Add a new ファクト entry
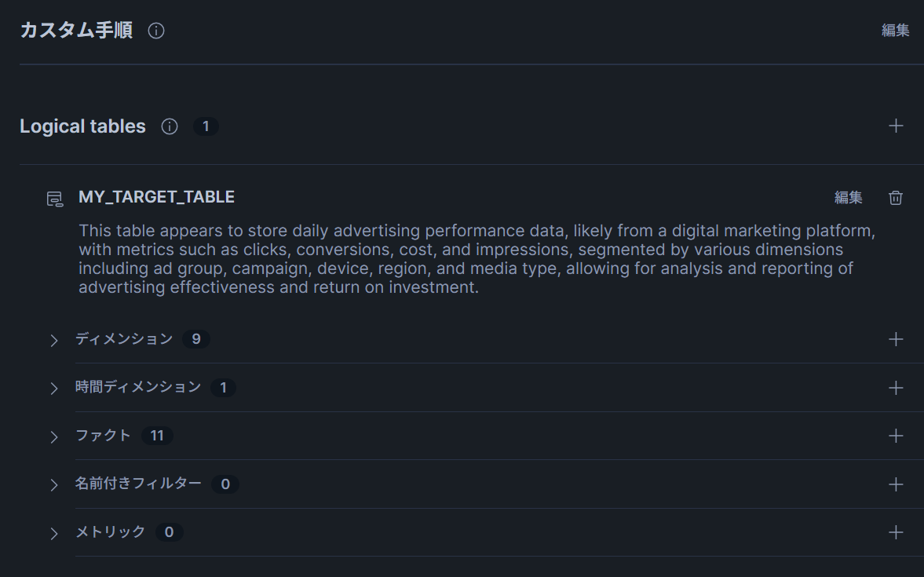Image resolution: width=924 pixels, height=577 pixels. tap(896, 436)
